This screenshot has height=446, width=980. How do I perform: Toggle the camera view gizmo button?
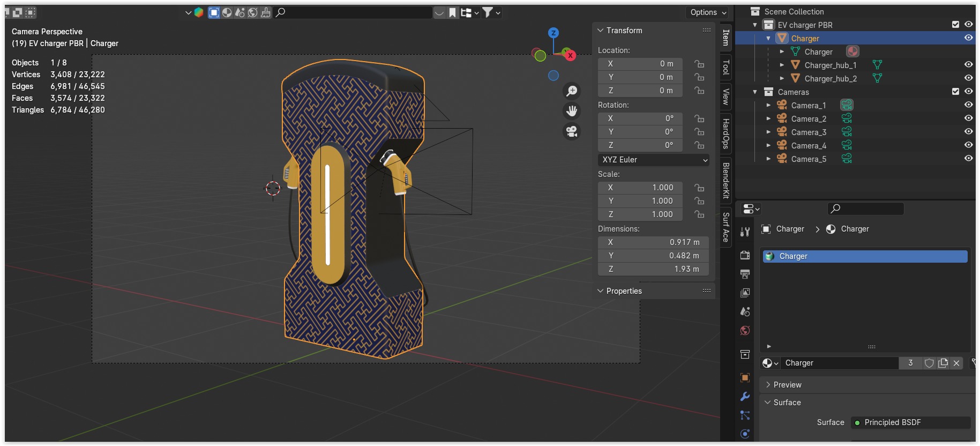572,131
